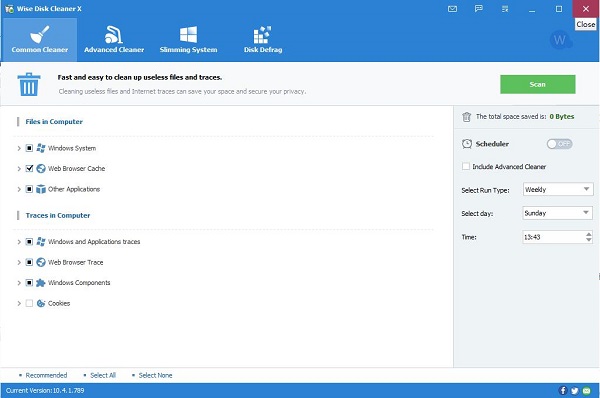600x398 pixels.
Task: Open the Select Run Type dropdown
Action: (558, 189)
